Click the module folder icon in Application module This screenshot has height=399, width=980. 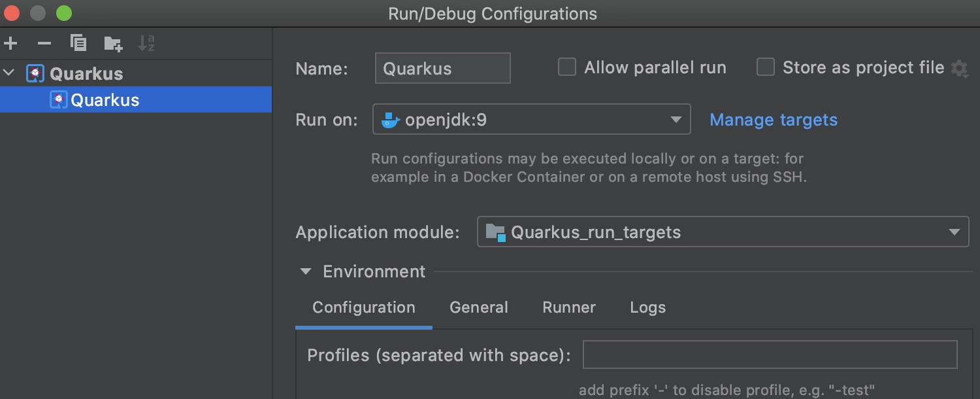pyautogui.click(x=496, y=232)
